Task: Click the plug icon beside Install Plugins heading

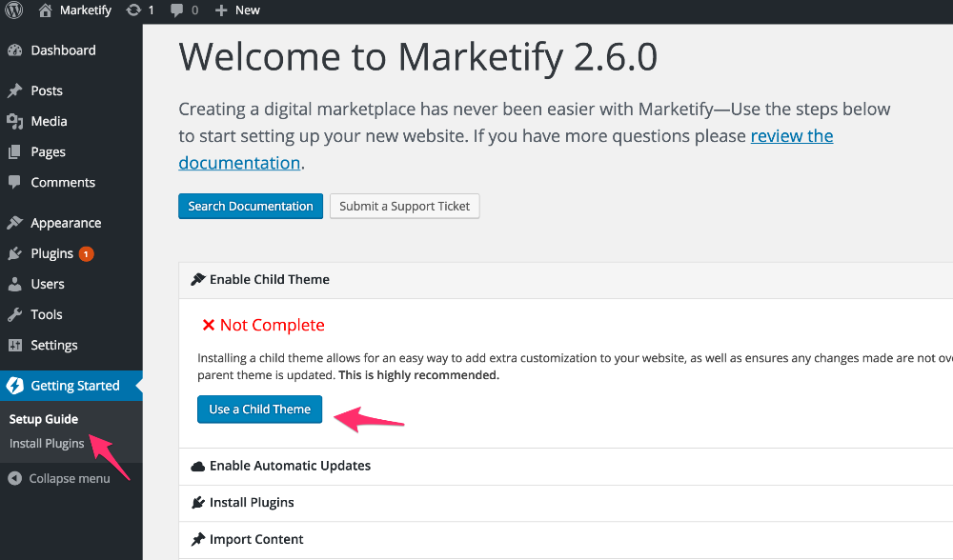Action: (198, 502)
